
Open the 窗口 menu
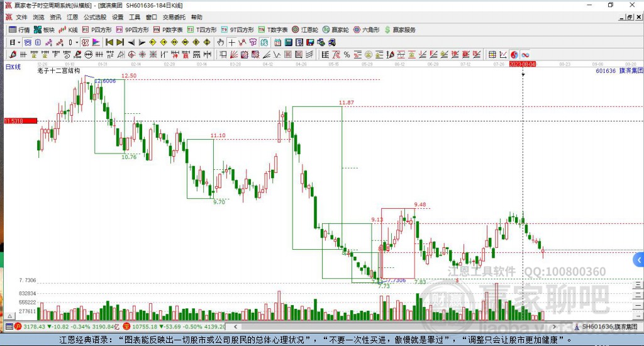coord(151,17)
